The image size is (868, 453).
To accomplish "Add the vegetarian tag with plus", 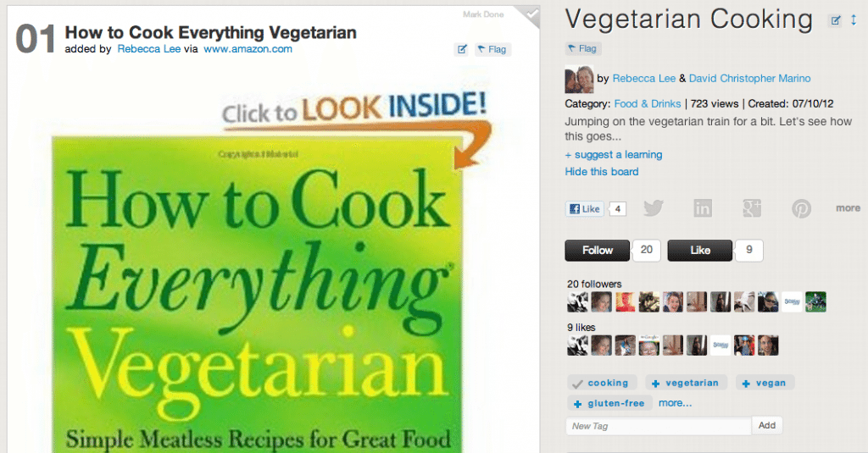I will coord(655,384).
